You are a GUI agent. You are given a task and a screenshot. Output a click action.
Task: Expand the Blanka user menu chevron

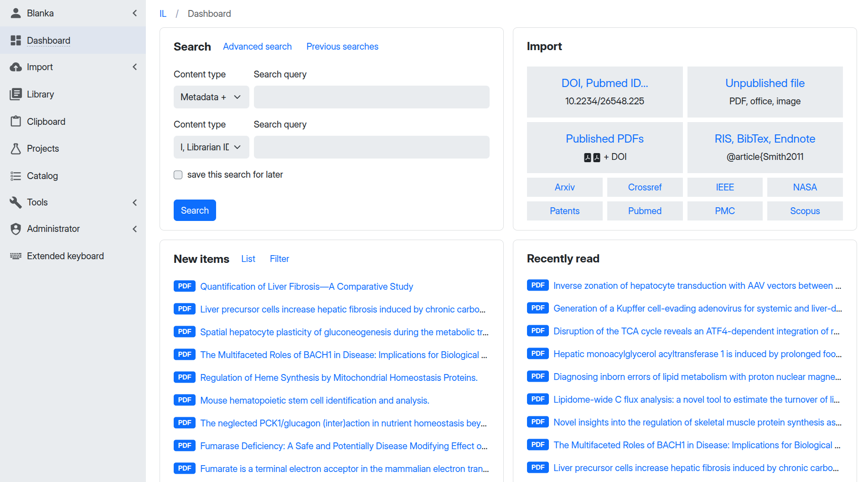click(x=134, y=13)
